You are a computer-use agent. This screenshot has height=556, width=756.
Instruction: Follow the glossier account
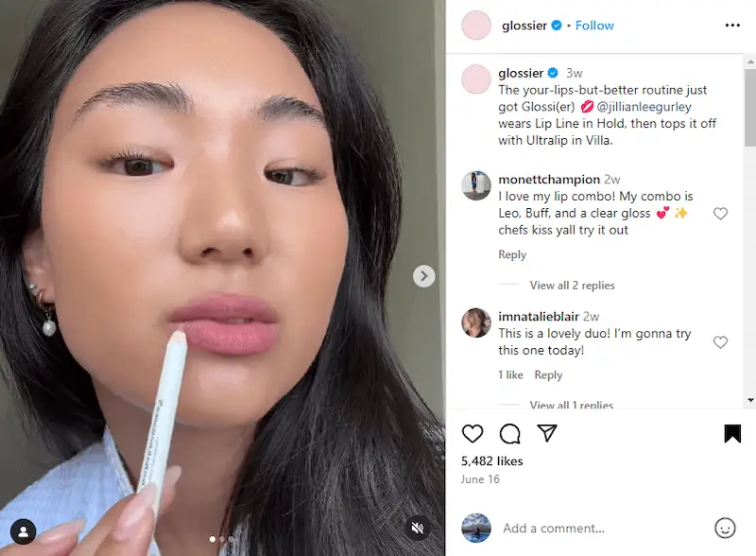pyautogui.click(x=594, y=26)
